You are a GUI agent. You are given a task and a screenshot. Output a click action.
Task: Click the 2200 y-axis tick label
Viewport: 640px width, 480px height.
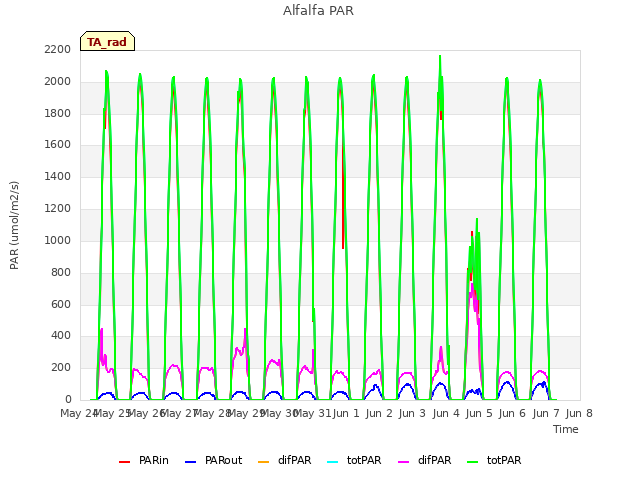click(x=58, y=49)
